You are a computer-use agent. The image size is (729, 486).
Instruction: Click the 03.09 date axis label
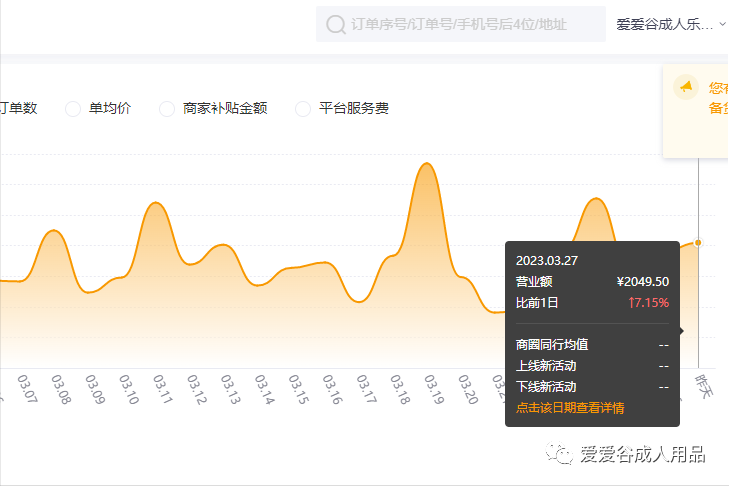pyautogui.click(x=95, y=388)
